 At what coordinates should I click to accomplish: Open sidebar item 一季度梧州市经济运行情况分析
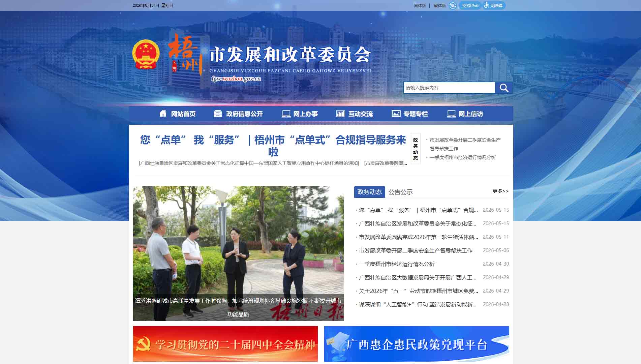point(463,157)
